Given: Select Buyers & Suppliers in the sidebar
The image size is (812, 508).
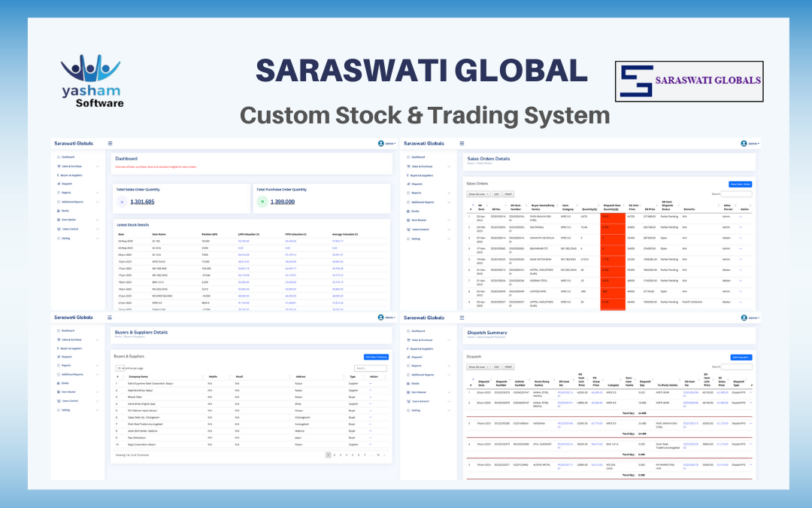Looking at the screenshot, I should pyautogui.click(x=59, y=175).
